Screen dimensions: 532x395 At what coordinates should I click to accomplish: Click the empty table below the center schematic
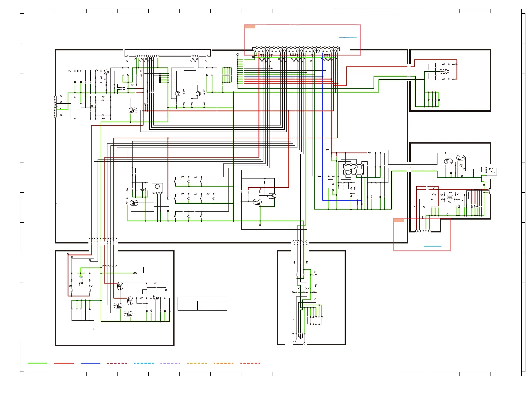pyautogui.click(x=202, y=304)
